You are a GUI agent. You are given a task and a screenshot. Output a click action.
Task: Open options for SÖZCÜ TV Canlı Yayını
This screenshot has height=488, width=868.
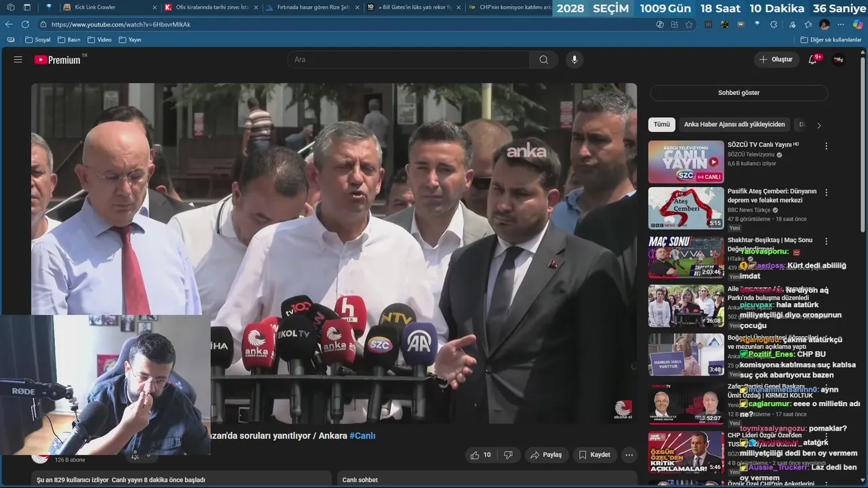[826, 146]
